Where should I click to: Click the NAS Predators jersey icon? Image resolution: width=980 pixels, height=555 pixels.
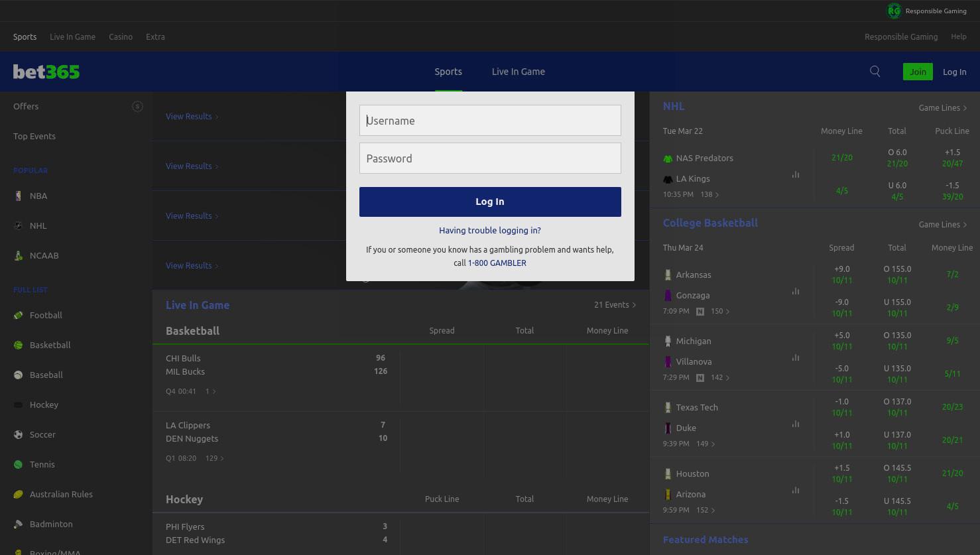(x=668, y=158)
